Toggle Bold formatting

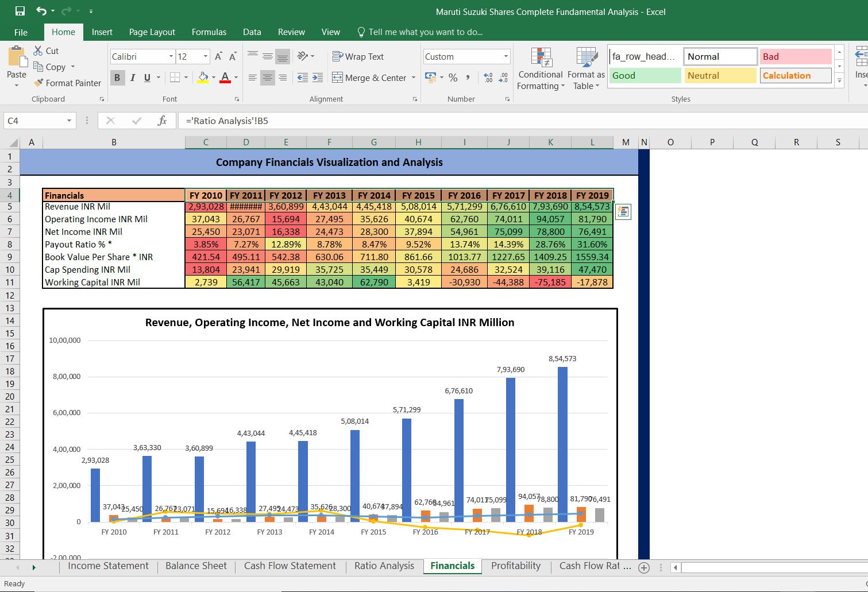pyautogui.click(x=117, y=78)
